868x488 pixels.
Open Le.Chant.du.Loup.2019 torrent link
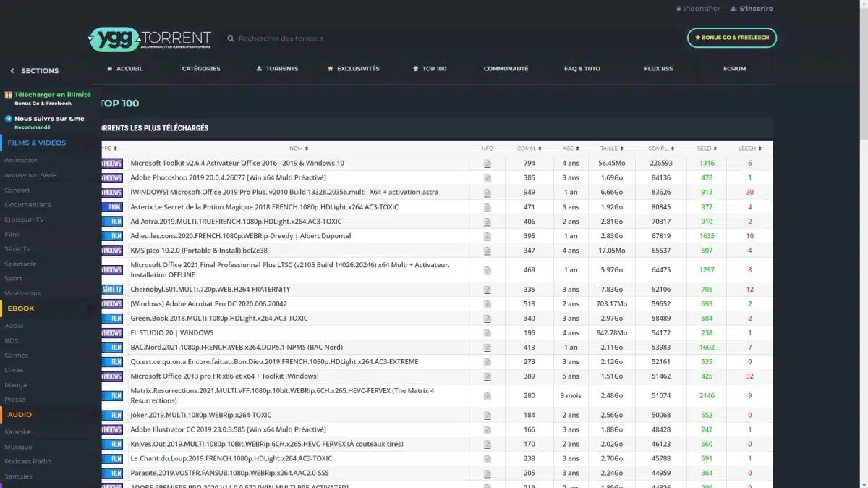pos(231,459)
